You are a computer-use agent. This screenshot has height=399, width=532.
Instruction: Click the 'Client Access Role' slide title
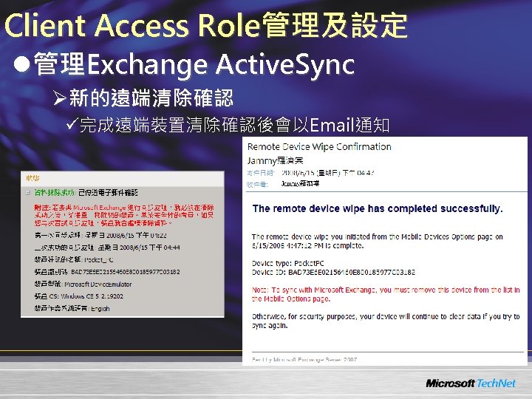click(205, 25)
